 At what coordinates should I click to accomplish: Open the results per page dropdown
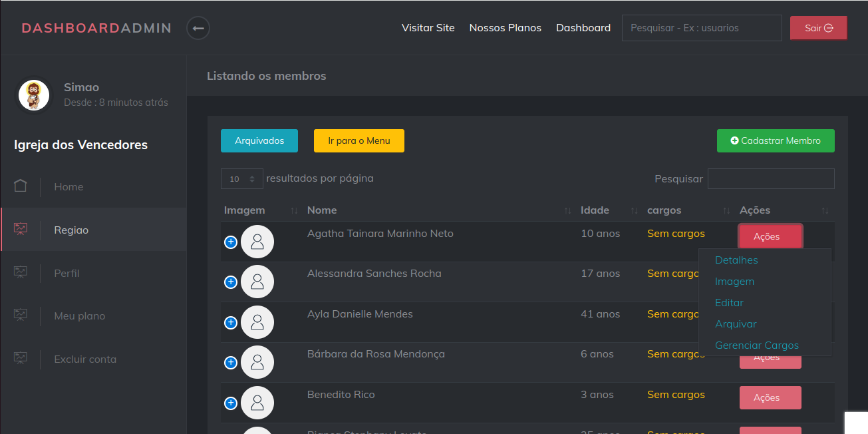tap(242, 179)
